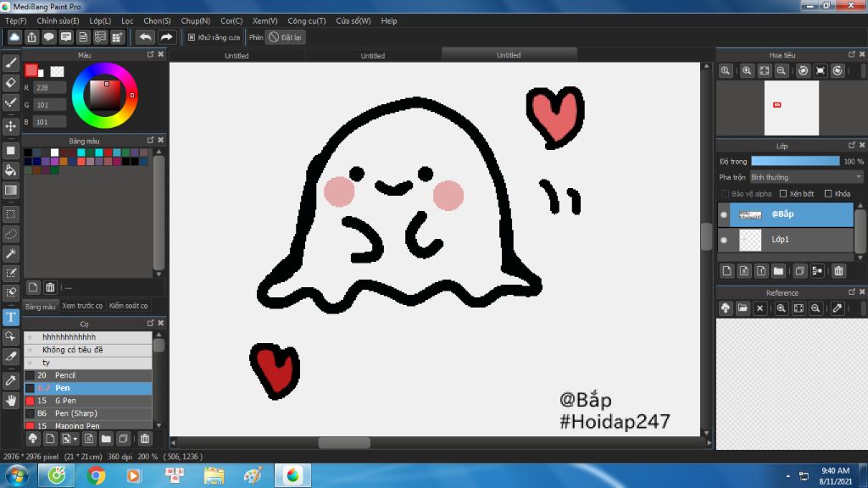The image size is (868, 488).
Task: Open the Tệp(F) menu
Action: 16,20
